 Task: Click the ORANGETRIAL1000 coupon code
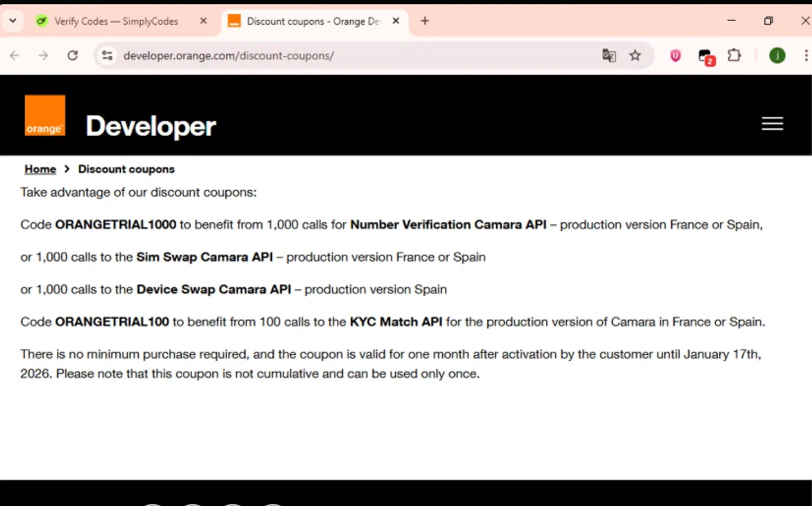[116, 224]
